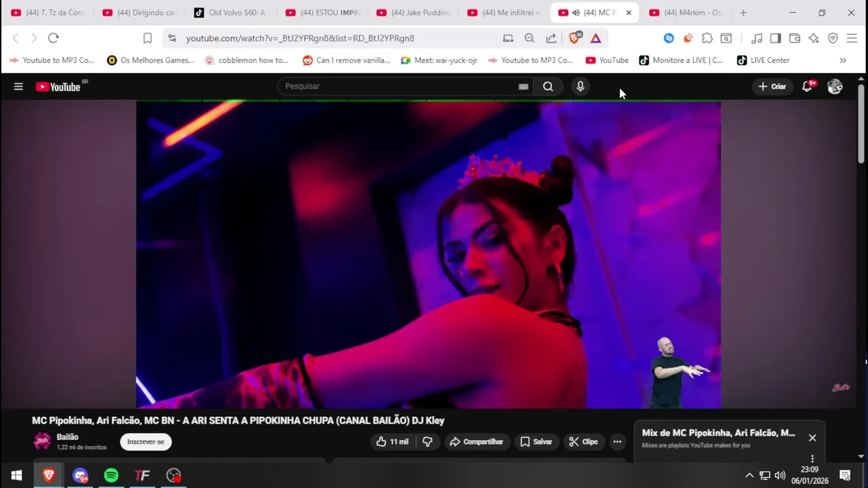Open the music playlist toolbar icon
This screenshot has height=488, width=868.
[x=757, y=39]
